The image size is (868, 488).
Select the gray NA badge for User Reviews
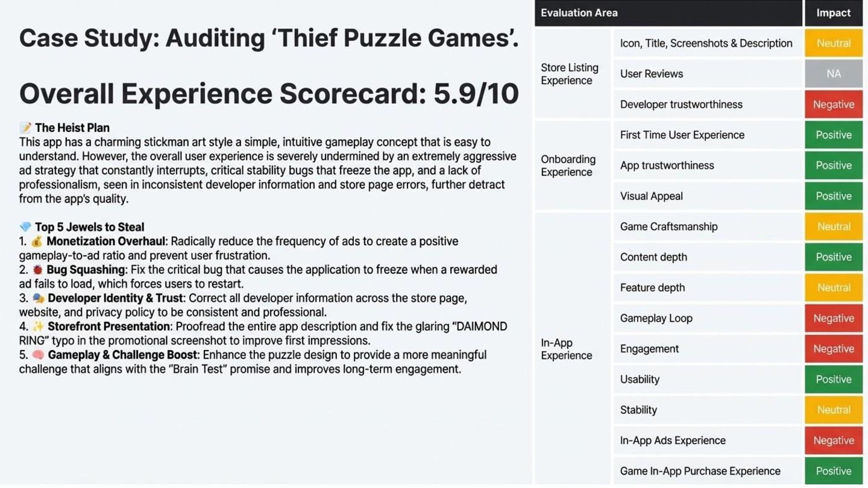point(834,74)
